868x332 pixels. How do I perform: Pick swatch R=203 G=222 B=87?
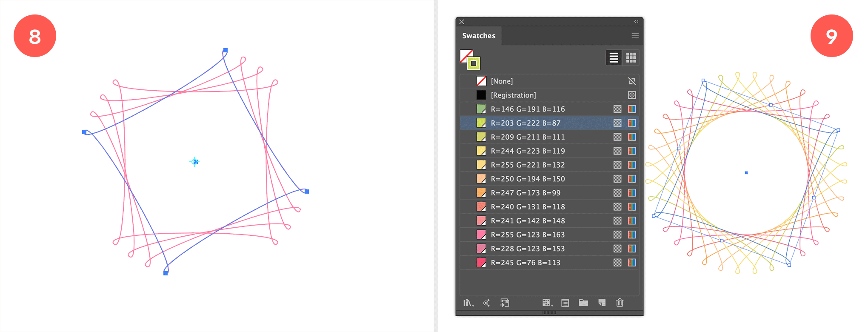pos(549,123)
